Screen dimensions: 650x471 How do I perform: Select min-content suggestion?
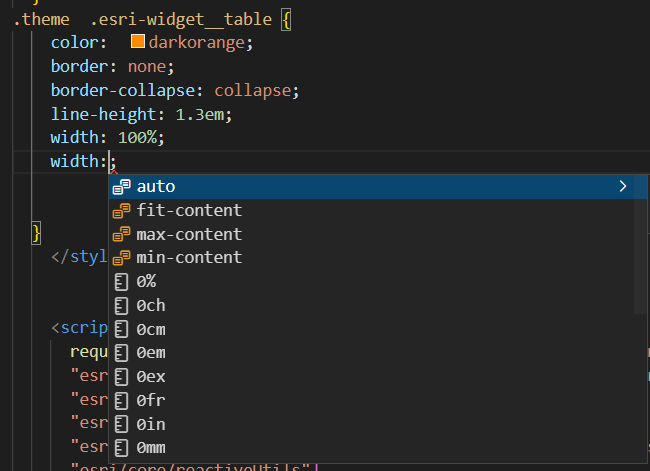[x=189, y=258]
